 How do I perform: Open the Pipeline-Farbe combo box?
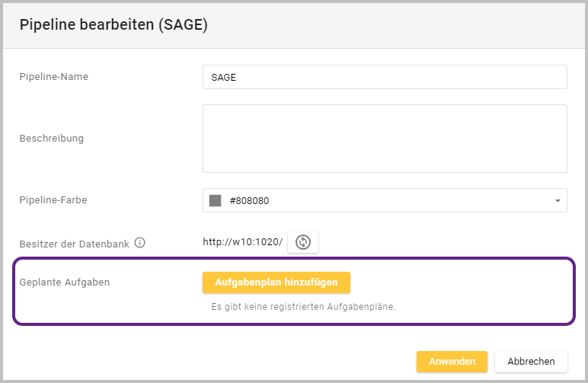click(385, 201)
